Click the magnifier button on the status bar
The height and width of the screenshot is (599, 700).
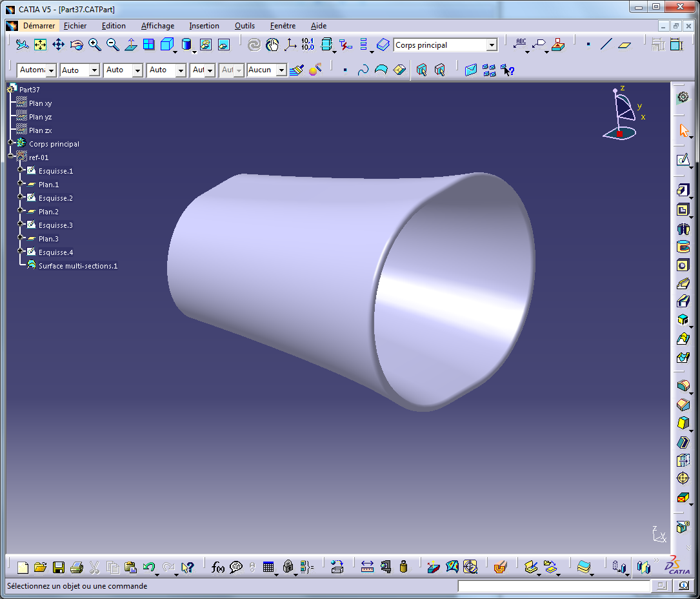684,586
